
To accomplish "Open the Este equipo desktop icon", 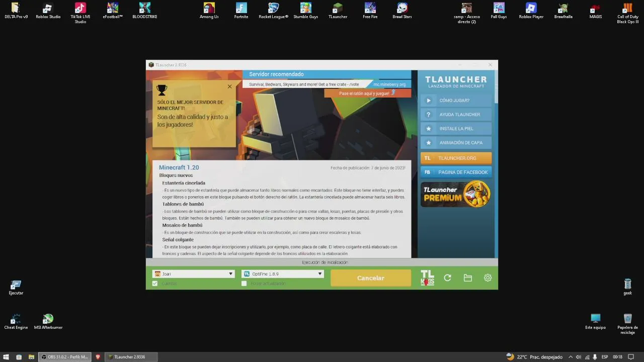I will [596, 322].
